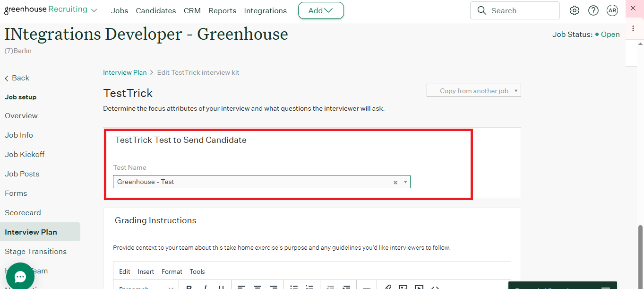Open Stage Transitions in the sidebar
The width and height of the screenshot is (644, 289).
pos(36,252)
